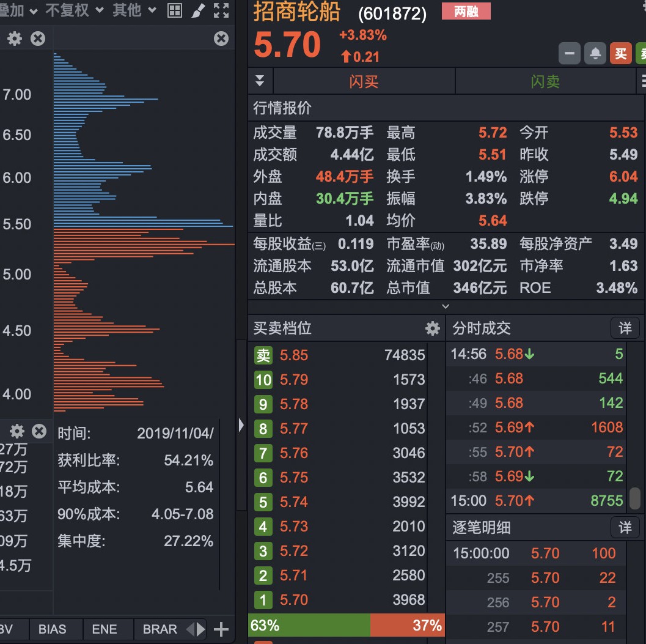Select sell price 5.76
The image size is (646, 644).
click(x=294, y=453)
